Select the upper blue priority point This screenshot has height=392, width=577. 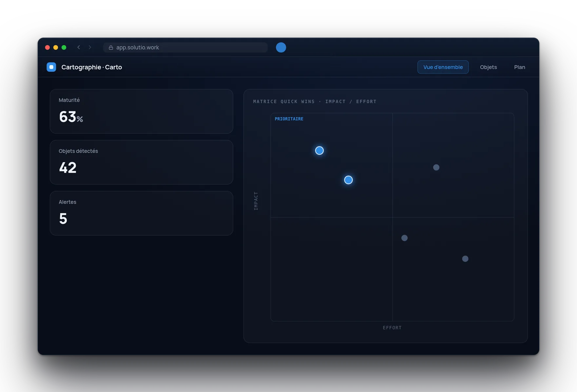tap(319, 150)
